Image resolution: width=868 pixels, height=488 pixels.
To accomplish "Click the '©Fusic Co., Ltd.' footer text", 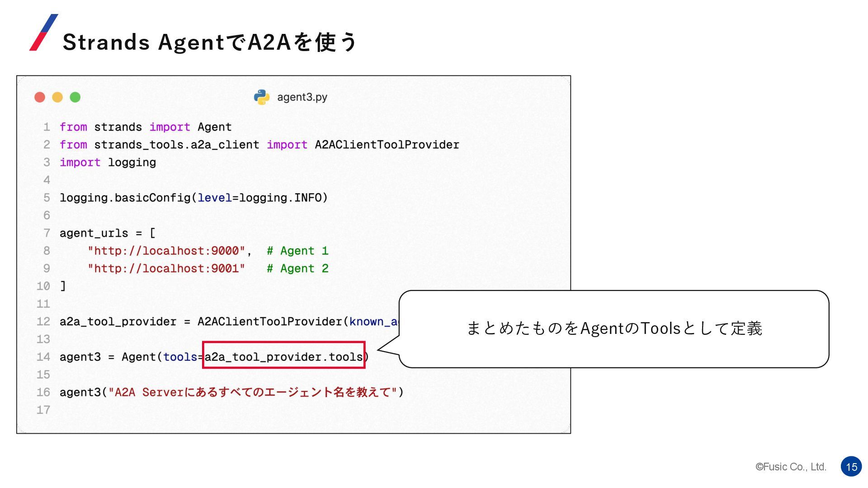I will tap(791, 467).
